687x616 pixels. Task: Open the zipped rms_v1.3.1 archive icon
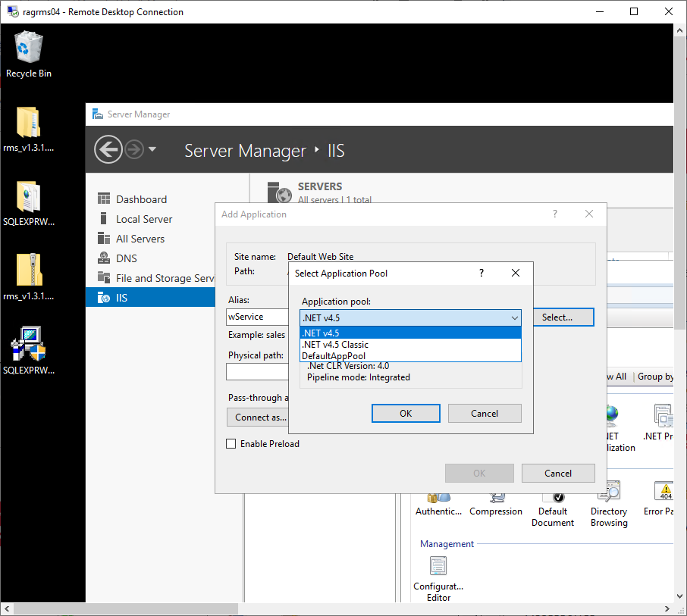29,277
